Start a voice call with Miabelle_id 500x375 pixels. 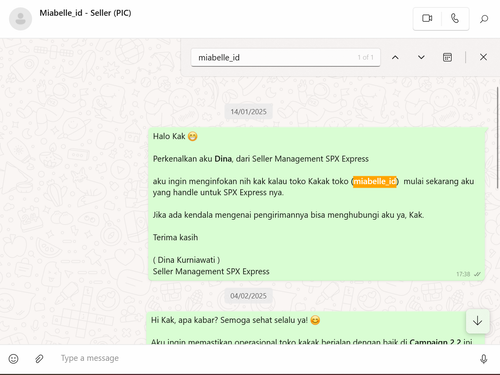[x=455, y=18]
